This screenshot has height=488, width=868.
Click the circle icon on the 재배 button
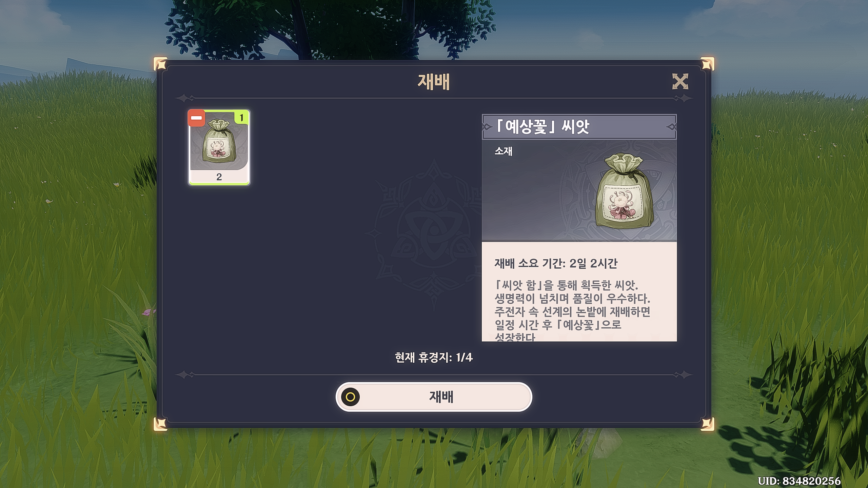click(x=350, y=397)
